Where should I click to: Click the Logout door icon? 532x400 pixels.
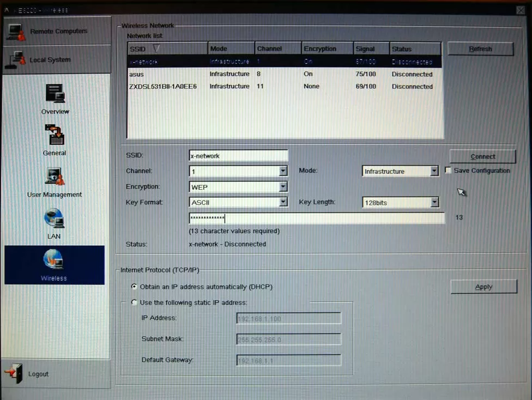[14, 374]
